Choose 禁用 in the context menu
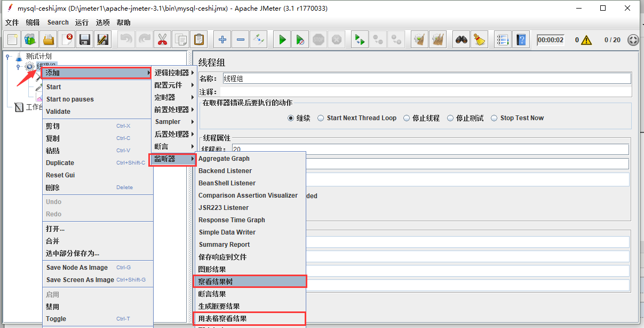Screen dimensions: 644x328 point(98,307)
